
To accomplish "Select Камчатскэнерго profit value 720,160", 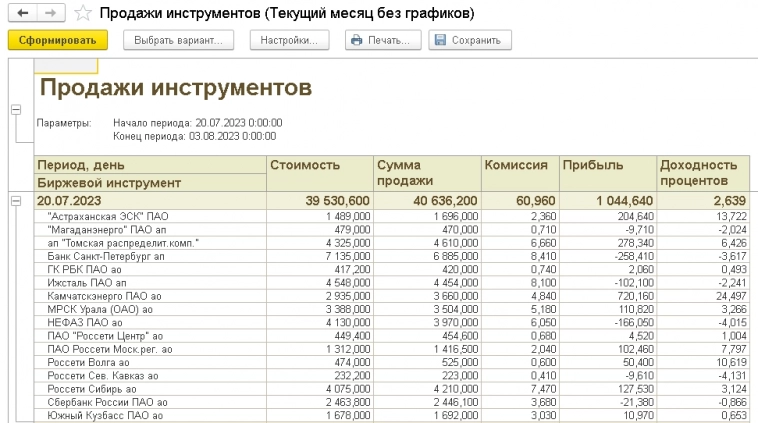I will (608, 296).
